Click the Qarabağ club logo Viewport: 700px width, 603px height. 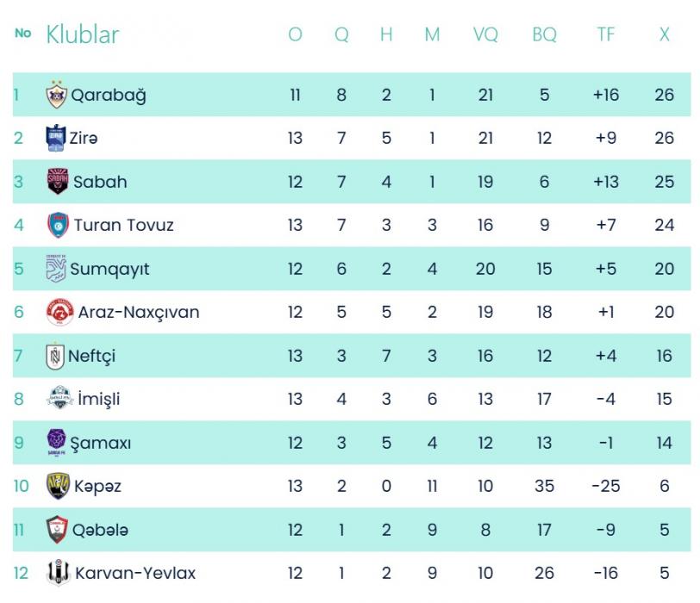coord(56,95)
